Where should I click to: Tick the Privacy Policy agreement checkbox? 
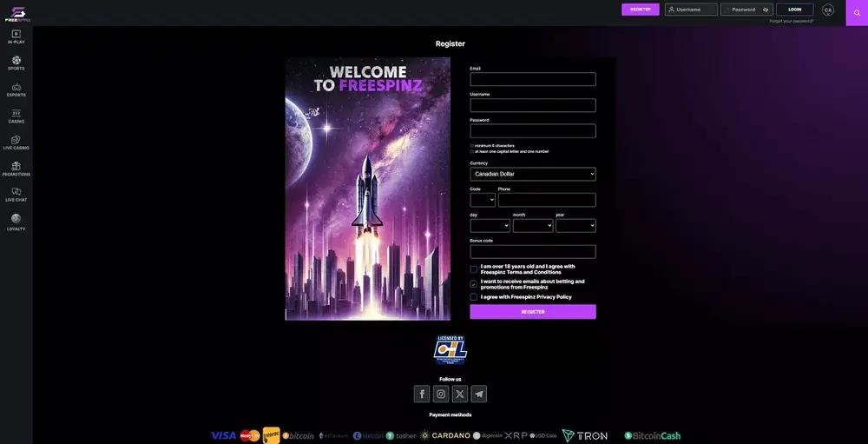point(474,297)
